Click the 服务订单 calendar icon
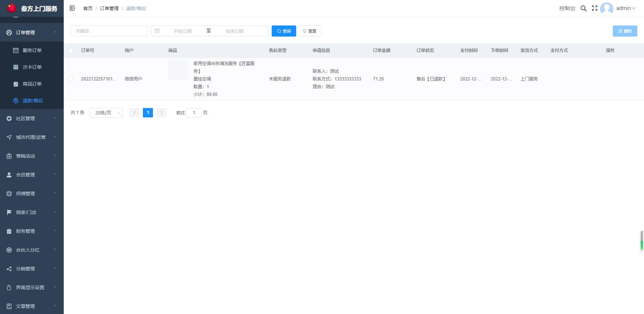 pyautogui.click(x=16, y=50)
